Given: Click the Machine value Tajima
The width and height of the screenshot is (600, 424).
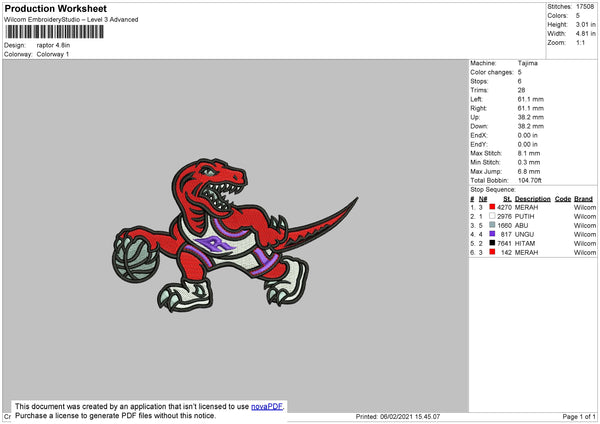Looking at the screenshot, I should pyautogui.click(x=528, y=63).
